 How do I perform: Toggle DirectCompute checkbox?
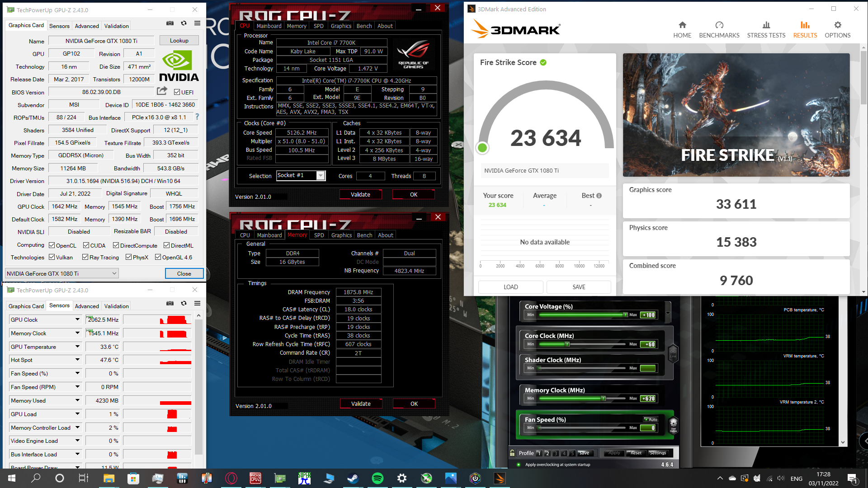pyautogui.click(x=116, y=245)
